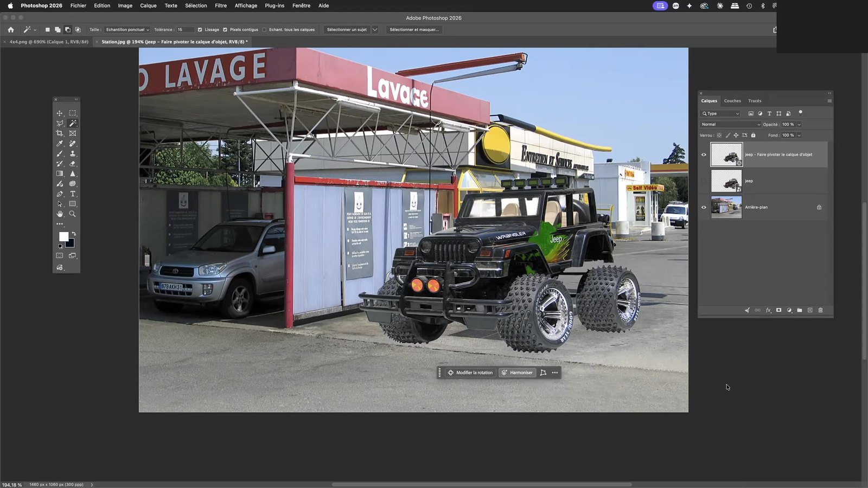
Task: Open the Taille sample size dropdown
Action: 127,30
